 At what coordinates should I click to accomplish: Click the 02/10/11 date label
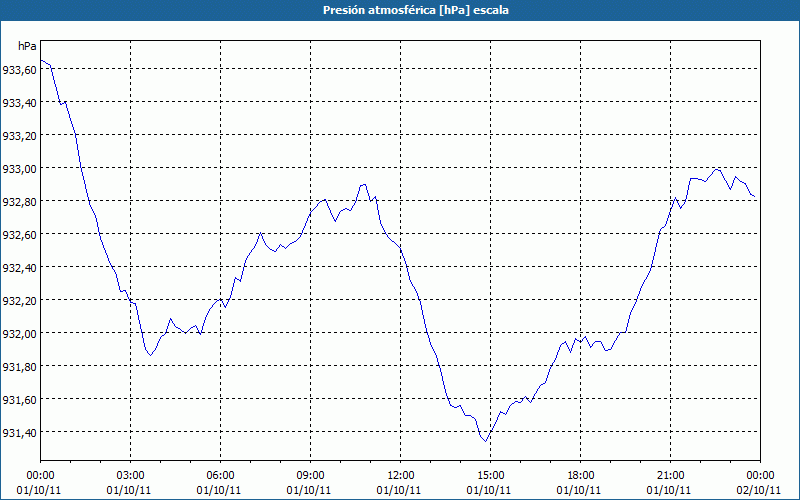pos(760,490)
